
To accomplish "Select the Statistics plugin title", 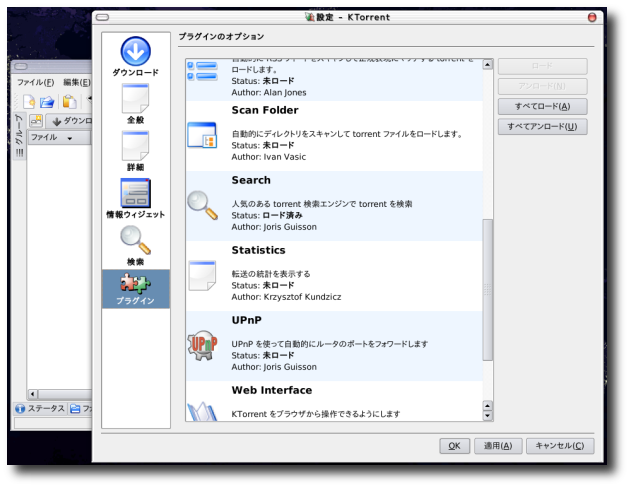I will pos(258,250).
